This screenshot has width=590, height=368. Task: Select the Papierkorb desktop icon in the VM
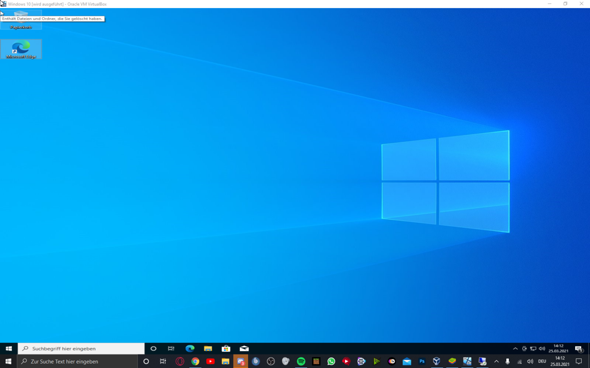21,21
